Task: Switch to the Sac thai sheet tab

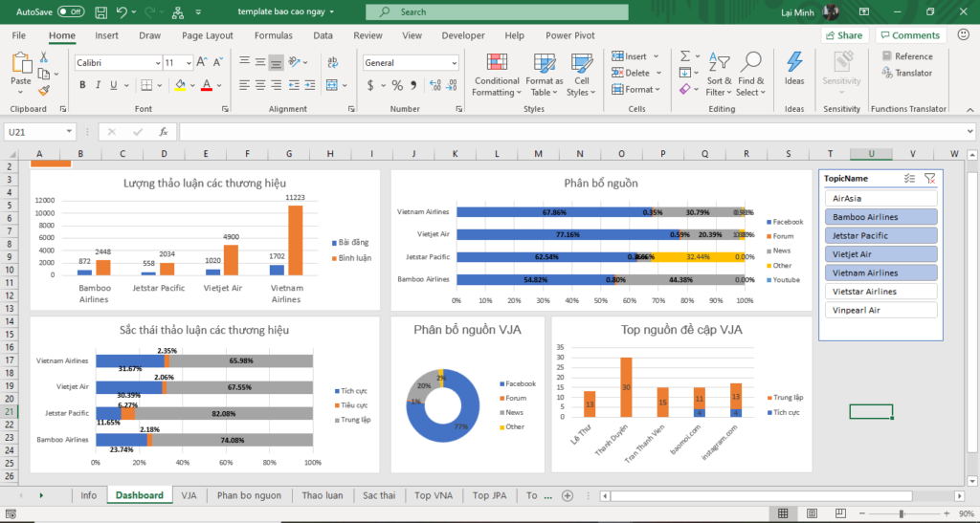Action: point(379,495)
